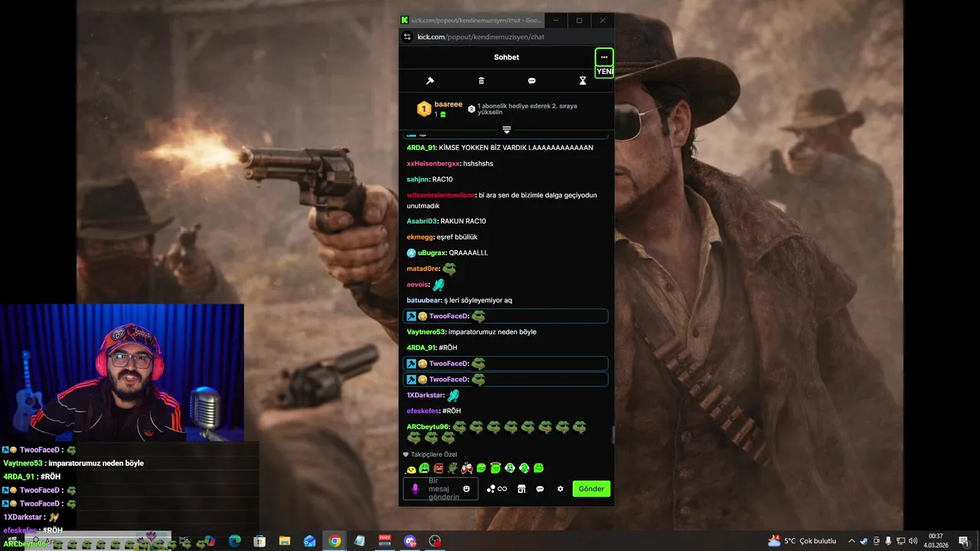Open the emoji picker smiley icon

tap(466, 489)
